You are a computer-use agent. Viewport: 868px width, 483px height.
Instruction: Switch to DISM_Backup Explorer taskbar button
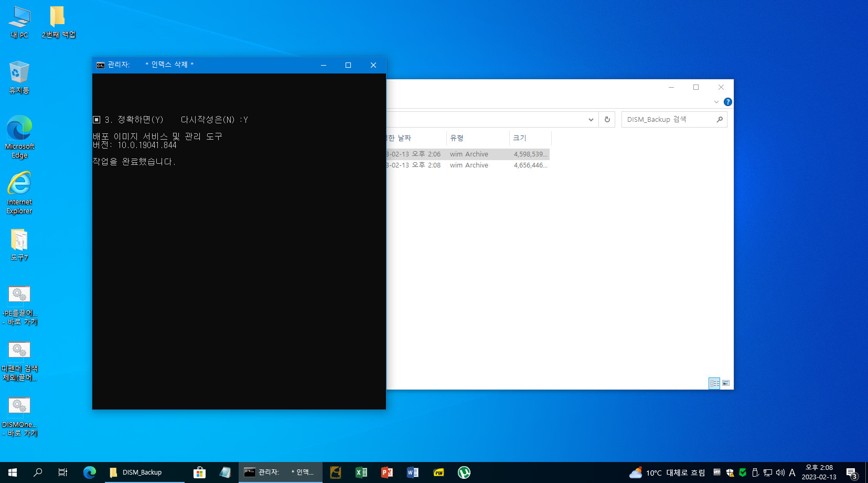pyautogui.click(x=144, y=472)
